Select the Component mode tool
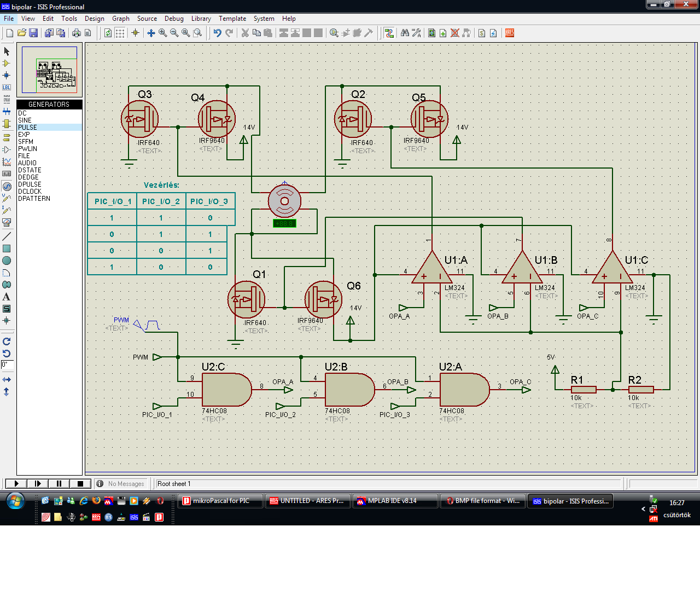Image resolution: width=700 pixels, height=596 pixels. click(7, 63)
